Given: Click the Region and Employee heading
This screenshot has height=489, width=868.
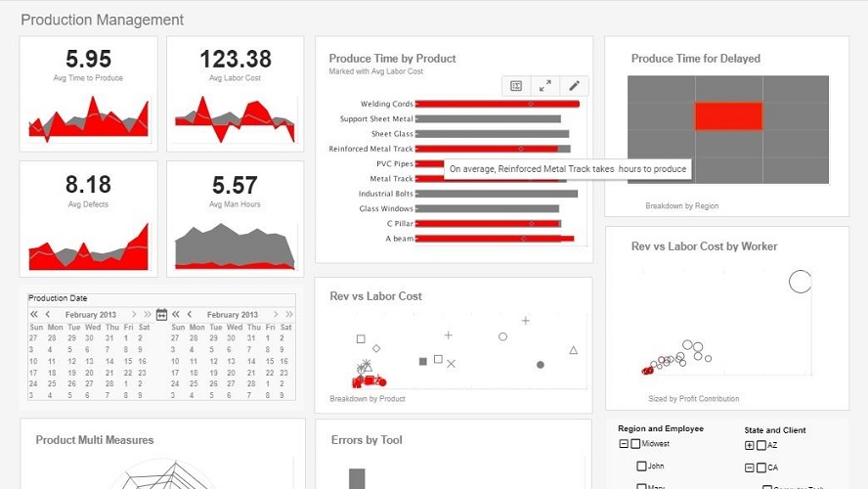Looking at the screenshot, I should 661,428.
